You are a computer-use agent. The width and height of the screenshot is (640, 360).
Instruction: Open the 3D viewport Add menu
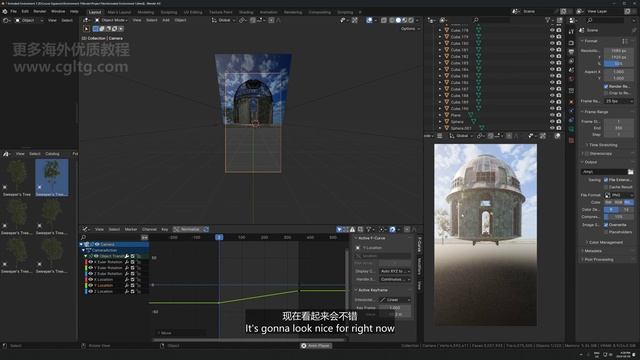pyautogui.click(x=166, y=20)
